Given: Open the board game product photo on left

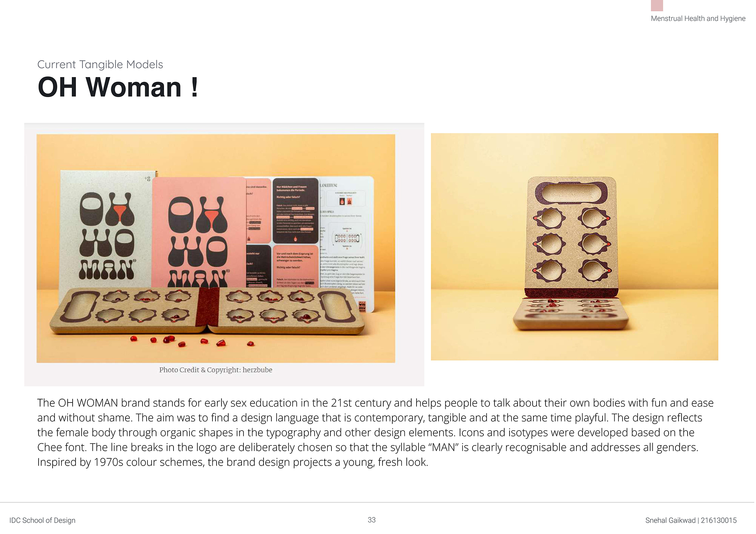Looking at the screenshot, I should tap(216, 248).
